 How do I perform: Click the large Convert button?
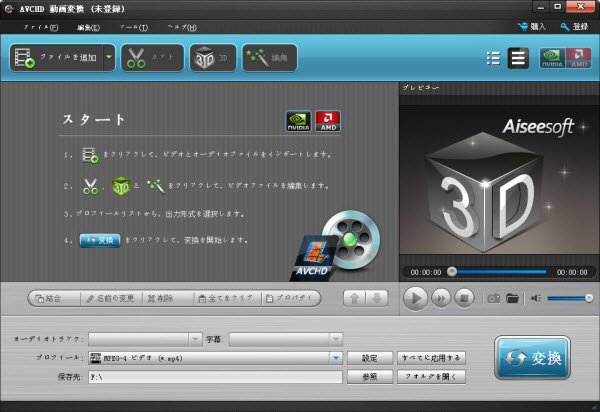tap(532, 358)
